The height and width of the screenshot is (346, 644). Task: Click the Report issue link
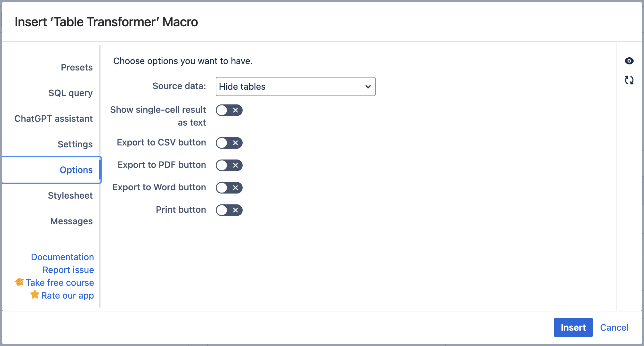click(x=68, y=270)
